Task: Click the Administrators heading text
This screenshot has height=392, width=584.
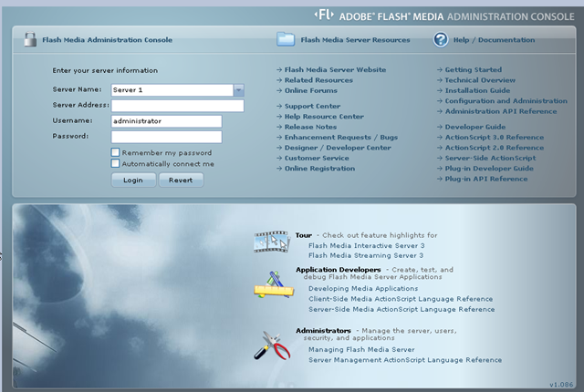Action: (x=323, y=331)
